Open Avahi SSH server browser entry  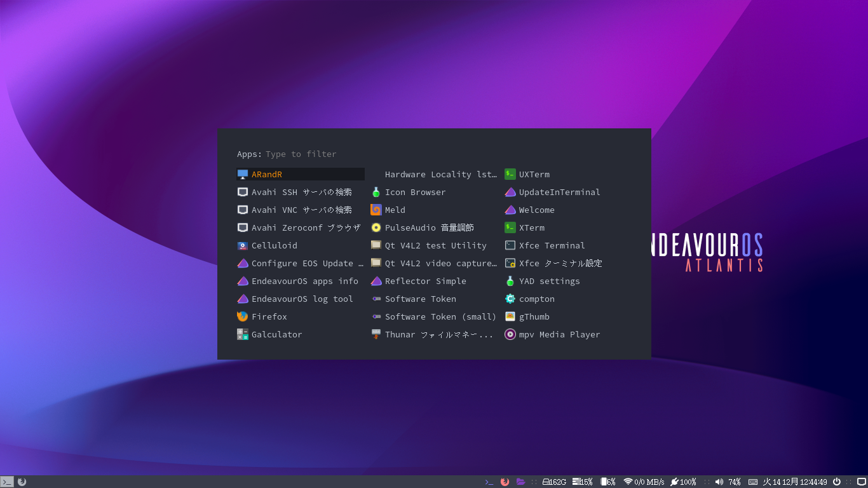coord(301,192)
